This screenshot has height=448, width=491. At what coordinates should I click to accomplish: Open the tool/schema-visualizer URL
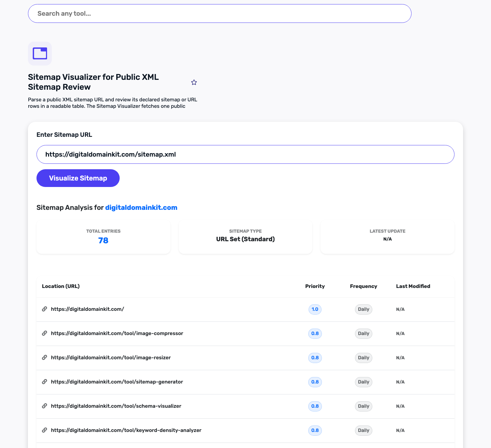(116, 406)
